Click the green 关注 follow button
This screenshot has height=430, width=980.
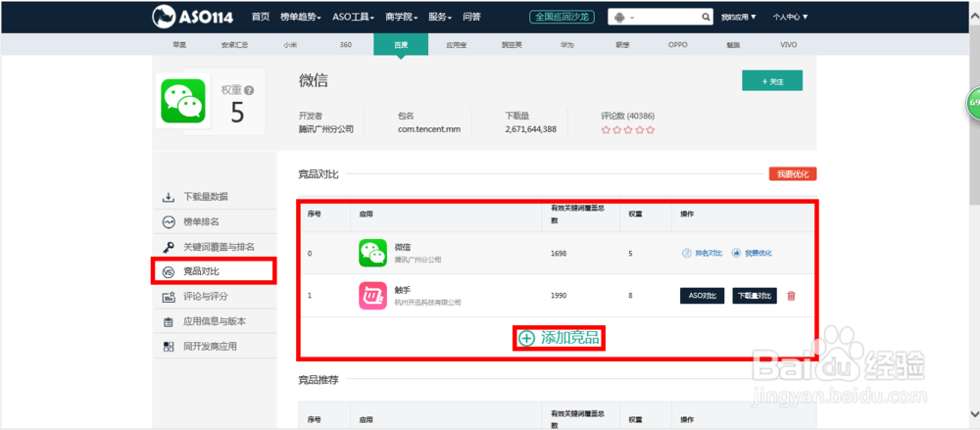coord(772,81)
